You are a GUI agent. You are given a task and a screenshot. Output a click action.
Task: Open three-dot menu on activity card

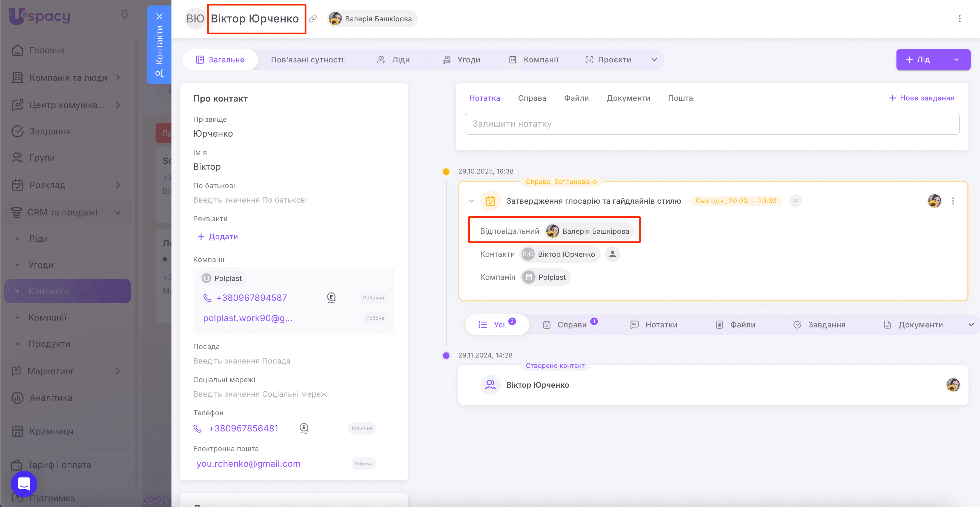pyautogui.click(x=953, y=201)
